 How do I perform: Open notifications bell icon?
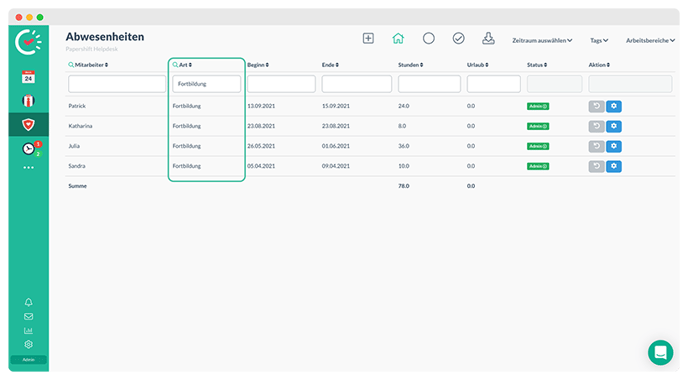point(29,302)
